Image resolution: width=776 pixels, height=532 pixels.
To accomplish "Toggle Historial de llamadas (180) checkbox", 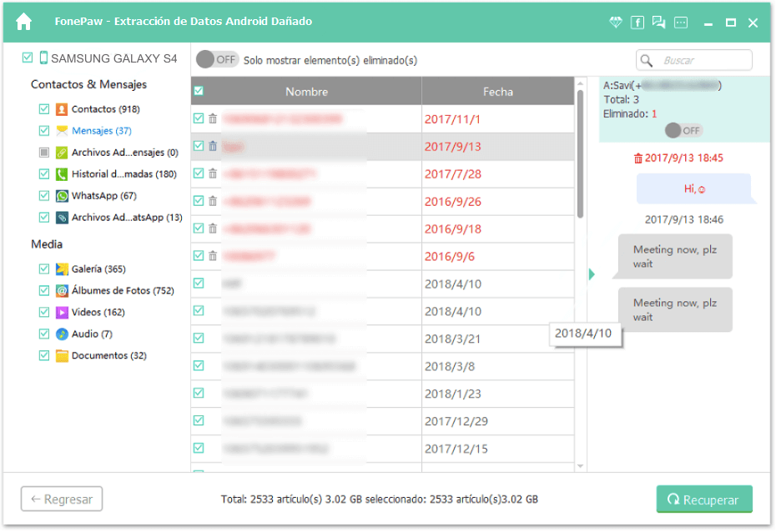I will click(x=44, y=174).
